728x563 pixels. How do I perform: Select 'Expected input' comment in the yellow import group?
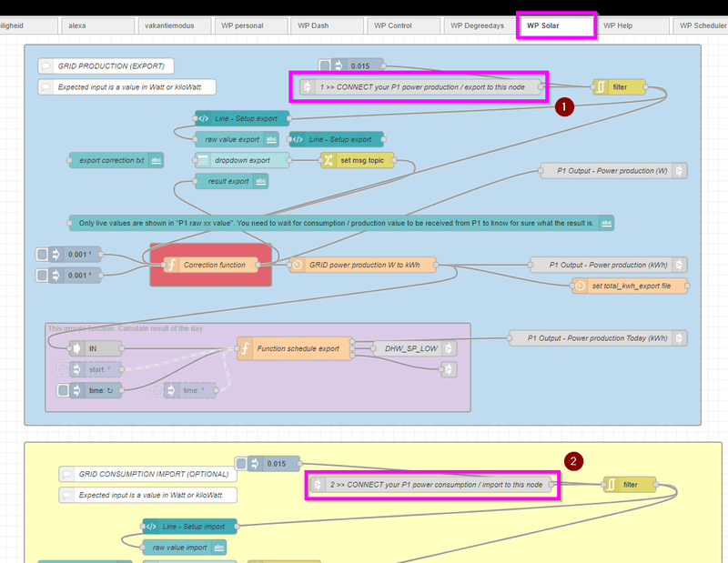[147, 495]
